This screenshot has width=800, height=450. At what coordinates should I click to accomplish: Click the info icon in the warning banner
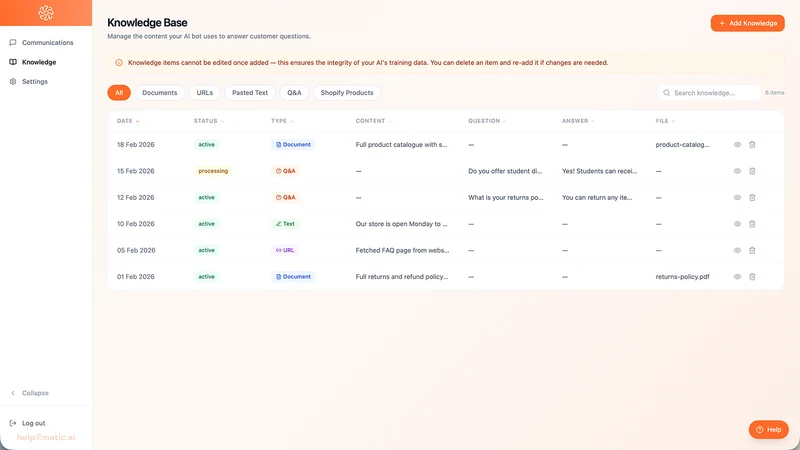pos(119,63)
